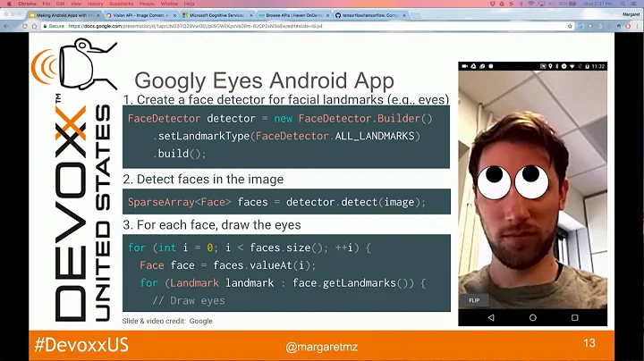Close the Browse APIs tab
644x361 pixels.
tap(327, 15)
